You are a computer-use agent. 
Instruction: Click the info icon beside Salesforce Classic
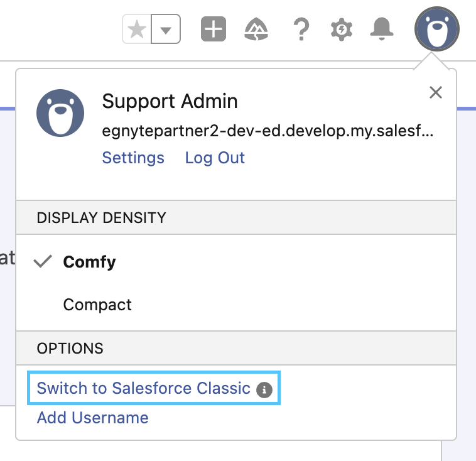pos(264,389)
